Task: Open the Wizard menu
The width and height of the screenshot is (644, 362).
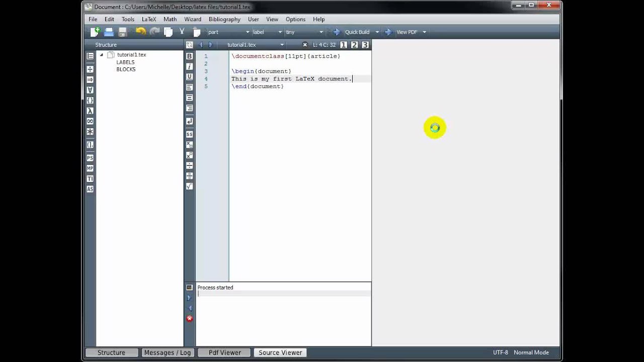Action: (193, 19)
